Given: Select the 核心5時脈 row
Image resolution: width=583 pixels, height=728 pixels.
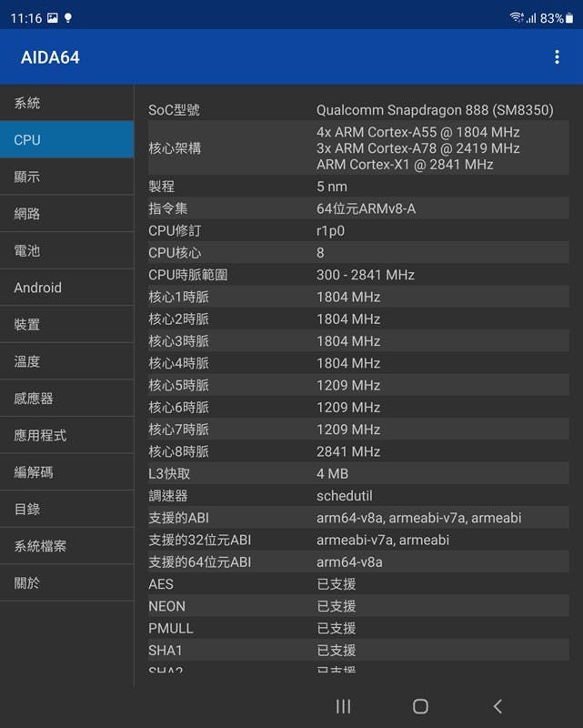Looking at the screenshot, I should (x=358, y=385).
